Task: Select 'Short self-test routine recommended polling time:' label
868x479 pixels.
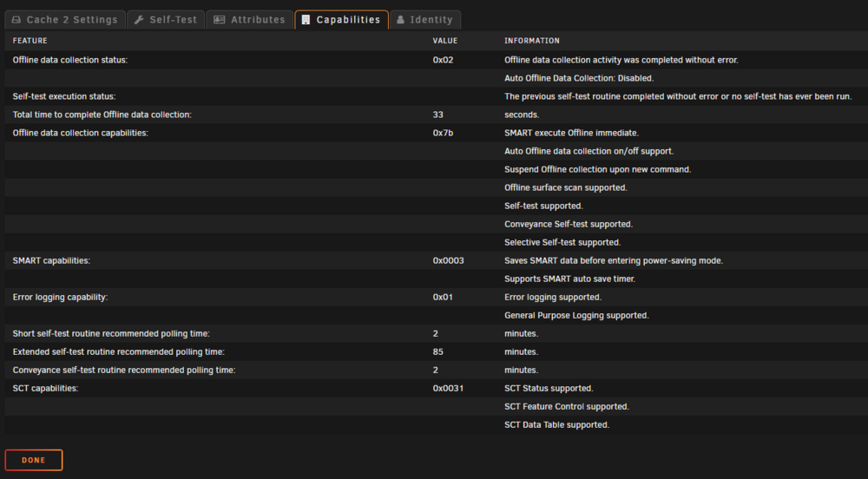Action: [111, 333]
